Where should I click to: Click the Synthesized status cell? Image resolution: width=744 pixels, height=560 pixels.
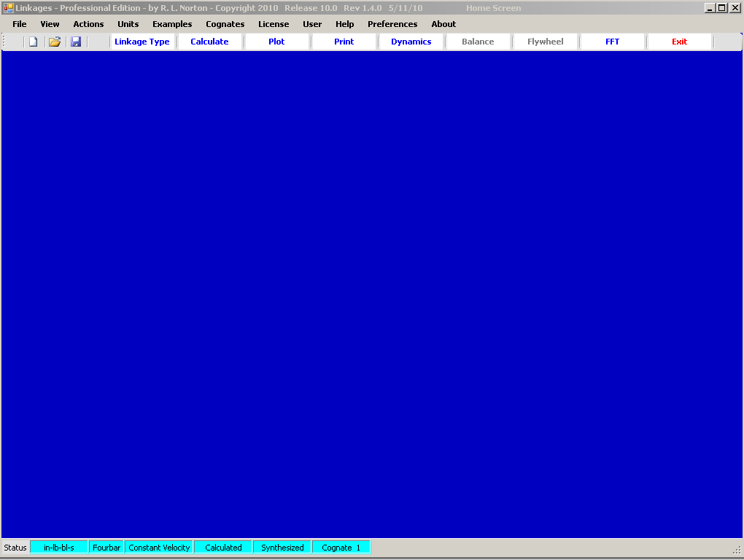[282, 547]
